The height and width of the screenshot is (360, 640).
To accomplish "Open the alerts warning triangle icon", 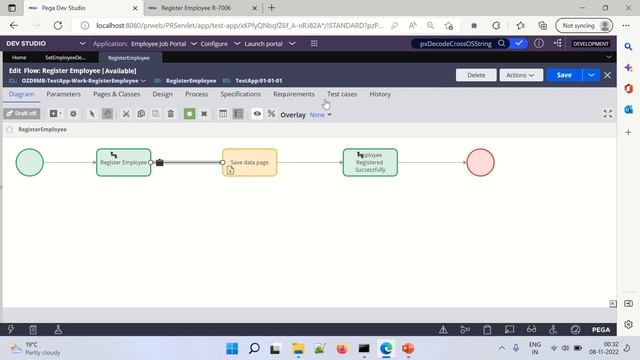I will click(443, 330).
